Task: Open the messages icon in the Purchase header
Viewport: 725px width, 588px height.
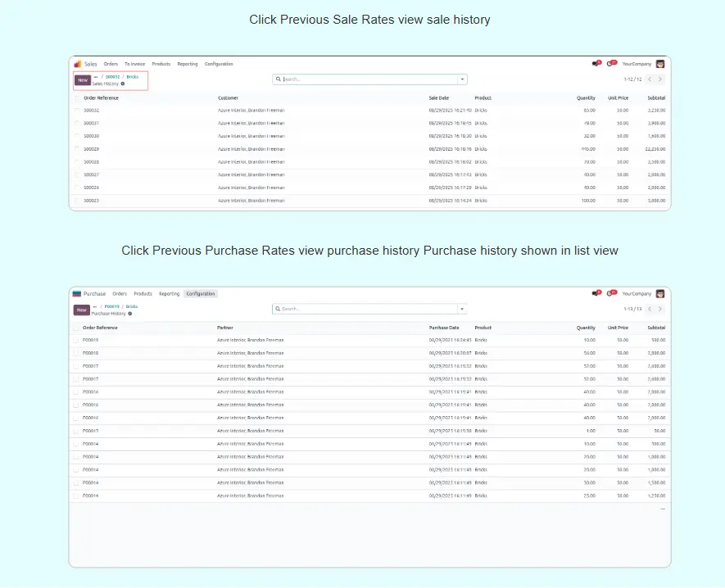Action: click(x=596, y=293)
